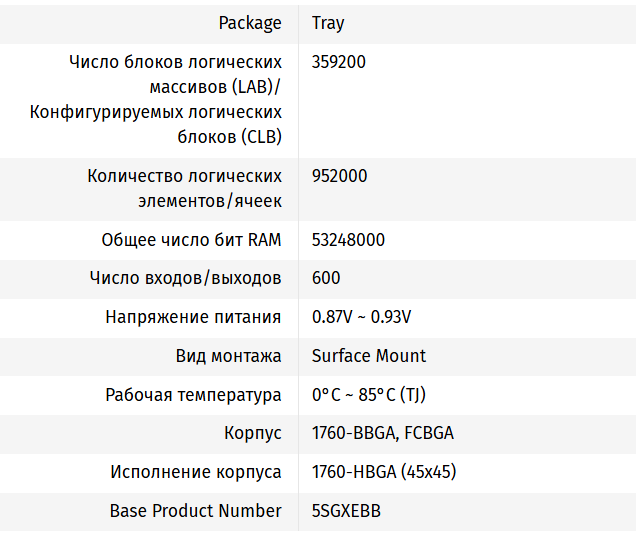Click the 'Рабочая температура' label
This screenshot has width=636, height=547.
193,395
